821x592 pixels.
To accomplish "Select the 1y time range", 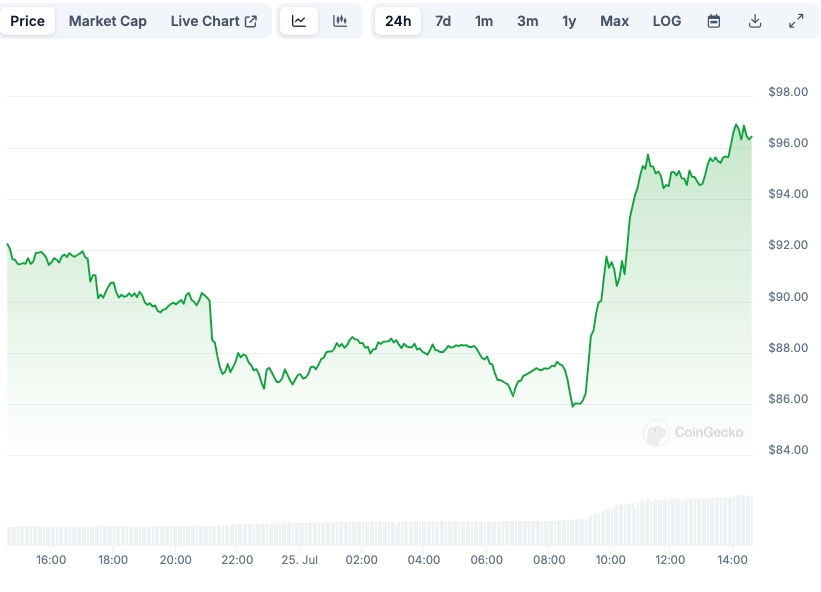I will 569,21.
